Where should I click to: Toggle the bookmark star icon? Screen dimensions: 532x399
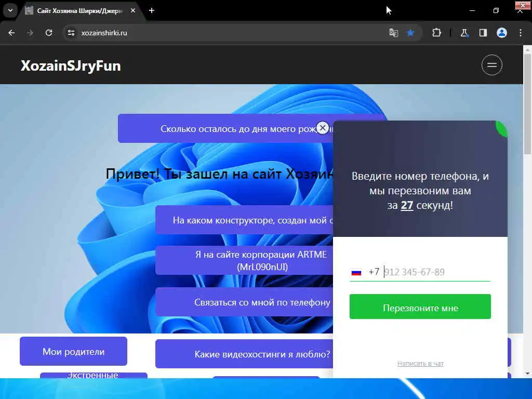point(410,33)
